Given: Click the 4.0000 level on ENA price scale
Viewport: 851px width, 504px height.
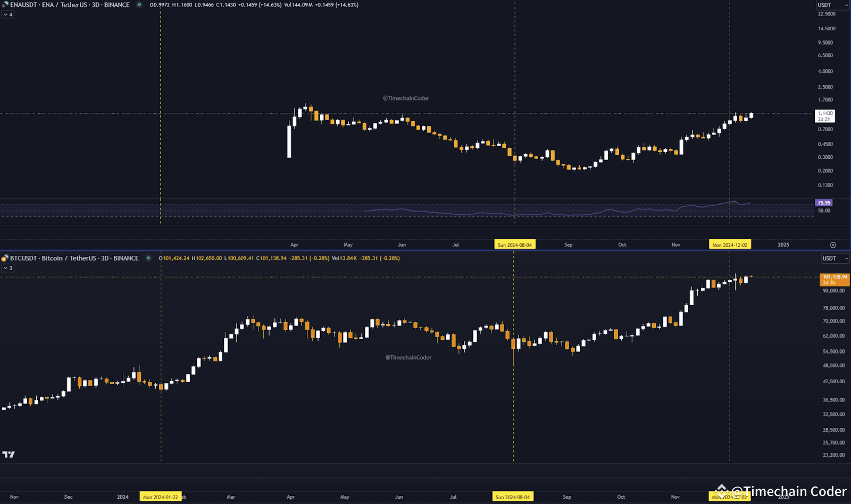Looking at the screenshot, I should click(x=825, y=71).
